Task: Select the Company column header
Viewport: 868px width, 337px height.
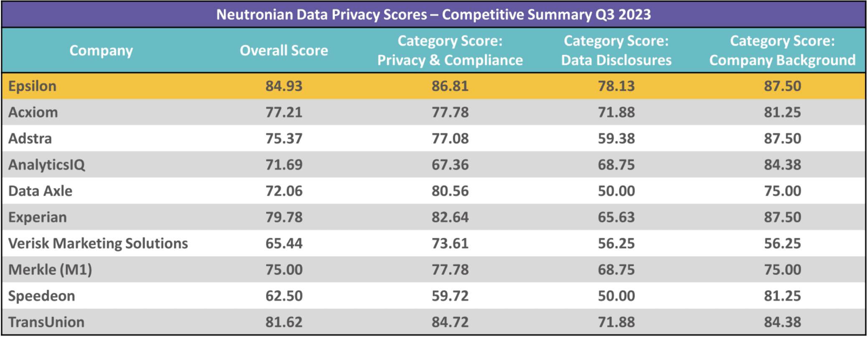Action: coord(101,51)
